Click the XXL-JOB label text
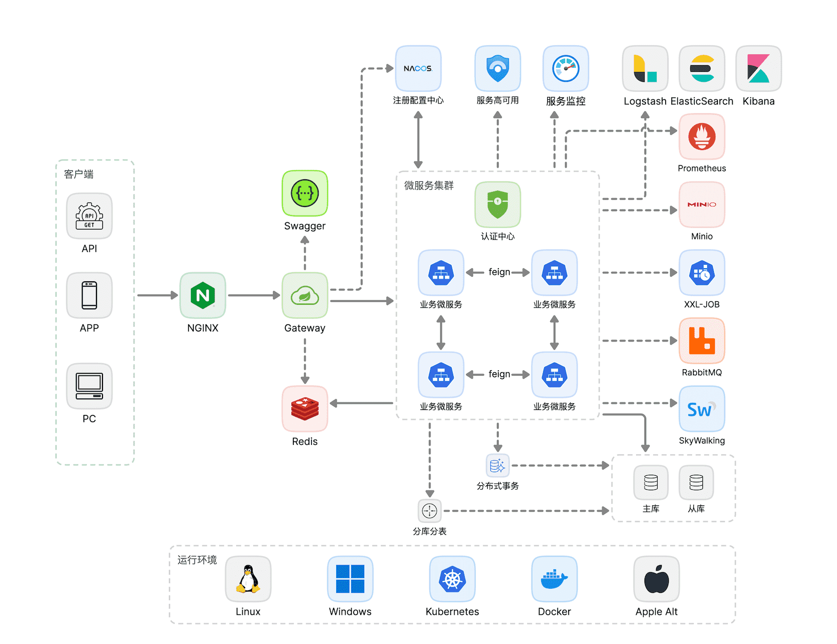This screenshot has height=644, width=837. pyautogui.click(x=702, y=304)
